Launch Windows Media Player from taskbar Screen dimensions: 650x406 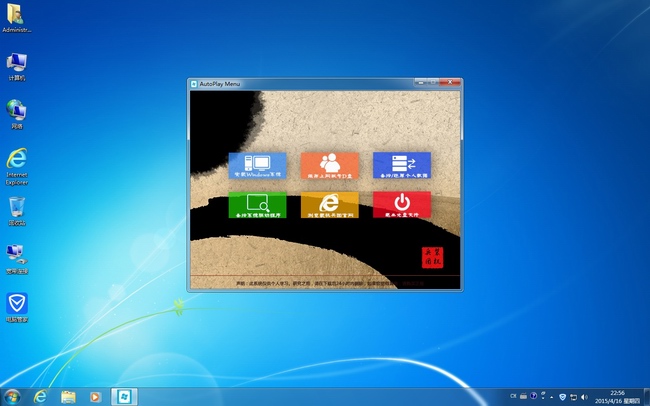coord(95,397)
